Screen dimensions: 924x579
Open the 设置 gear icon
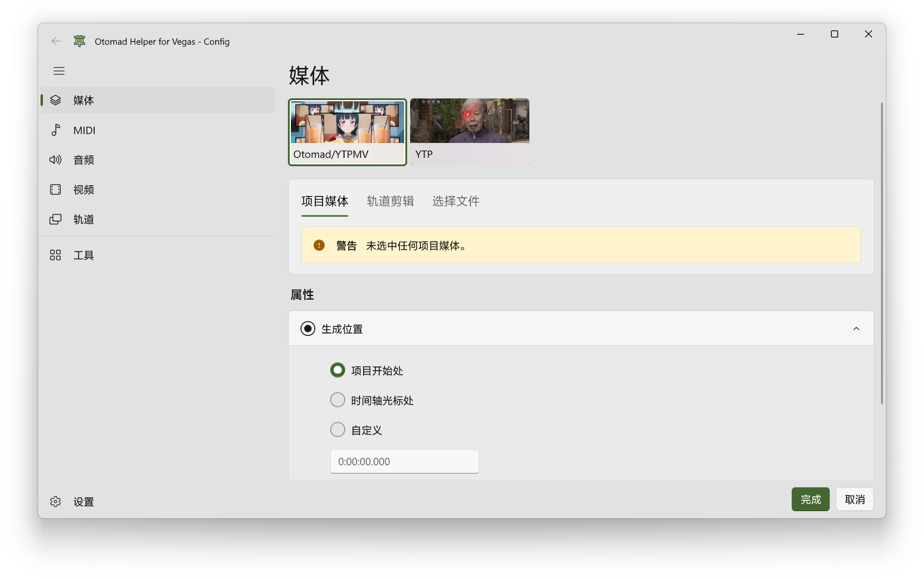pyautogui.click(x=55, y=502)
